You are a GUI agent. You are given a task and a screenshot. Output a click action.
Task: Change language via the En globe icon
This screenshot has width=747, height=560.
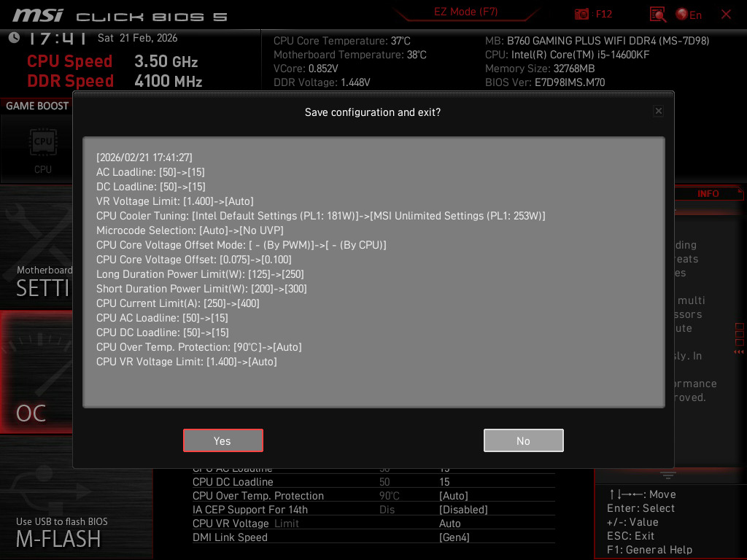689,15
